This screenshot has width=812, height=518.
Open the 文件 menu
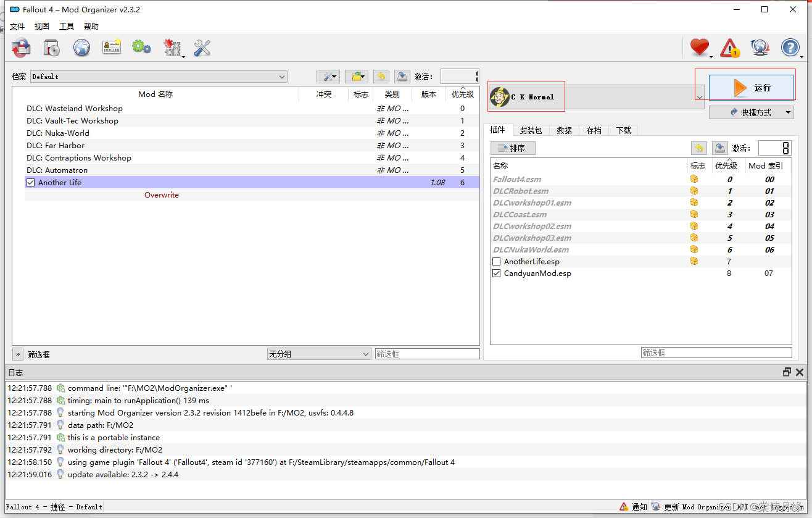coord(17,27)
